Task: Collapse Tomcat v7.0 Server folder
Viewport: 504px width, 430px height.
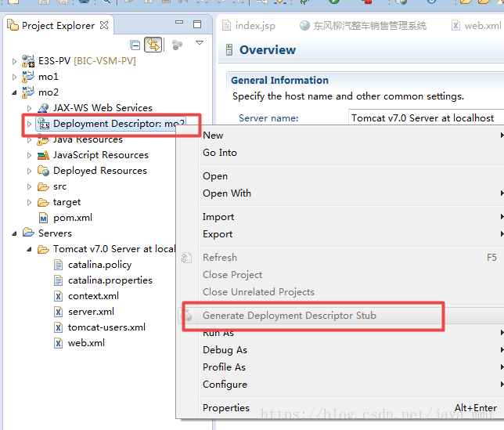Action: (29, 249)
